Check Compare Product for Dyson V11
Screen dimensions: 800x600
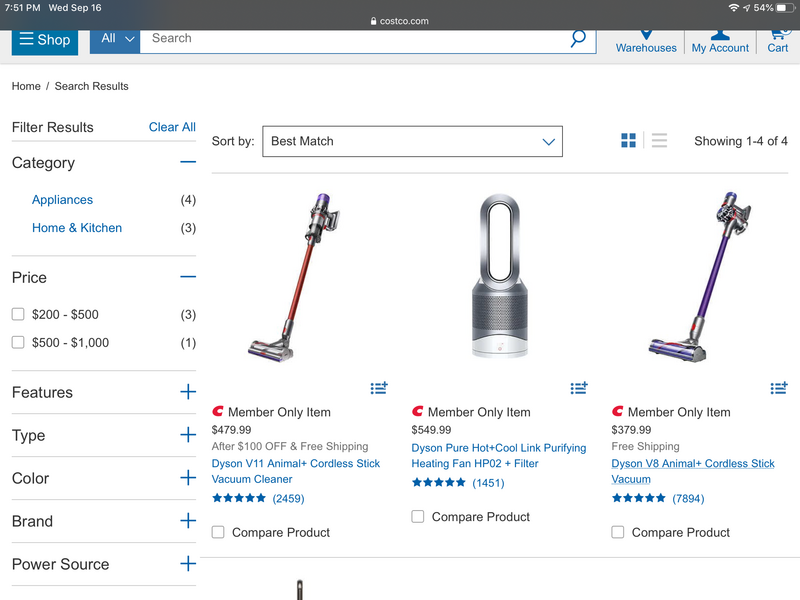coord(218,532)
